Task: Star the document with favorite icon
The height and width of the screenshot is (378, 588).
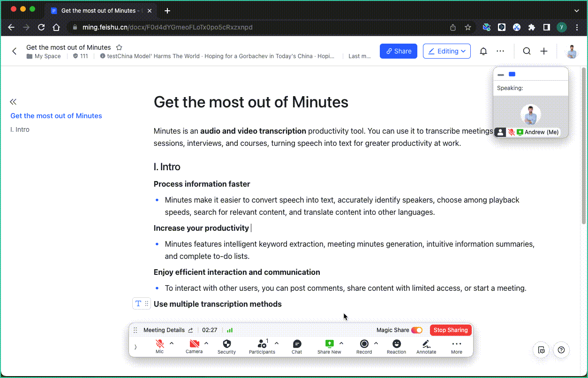Action: pyautogui.click(x=119, y=47)
